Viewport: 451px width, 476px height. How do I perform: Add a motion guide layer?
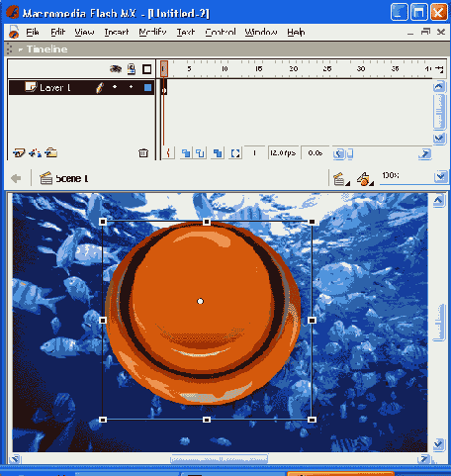[x=35, y=153]
